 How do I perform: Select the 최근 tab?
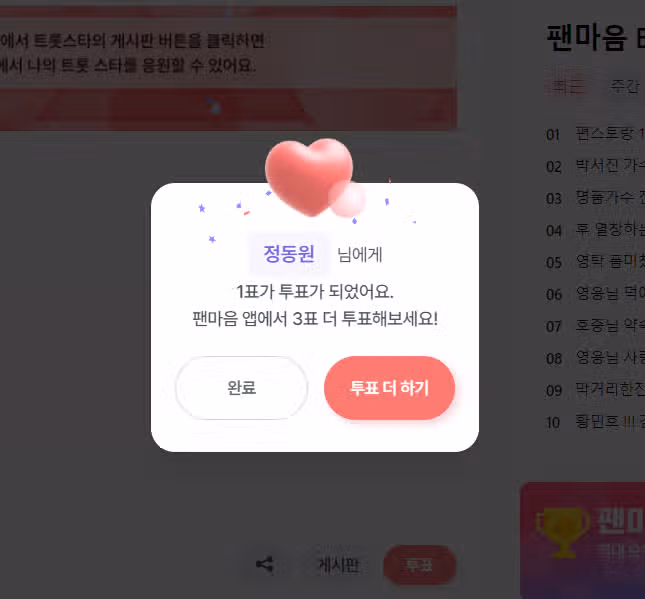pos(567,86)
